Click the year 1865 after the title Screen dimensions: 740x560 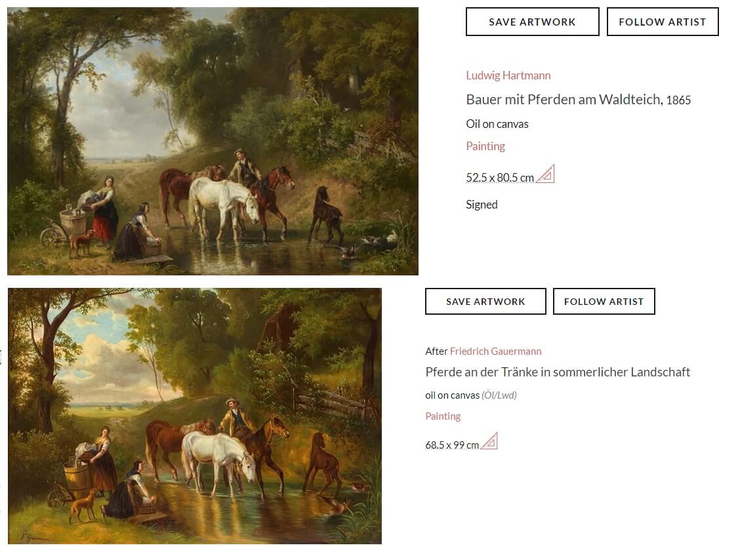point(678,100)
